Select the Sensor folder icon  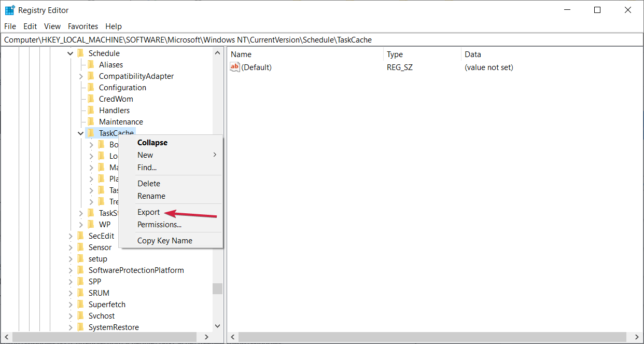(x=80, y=247)
